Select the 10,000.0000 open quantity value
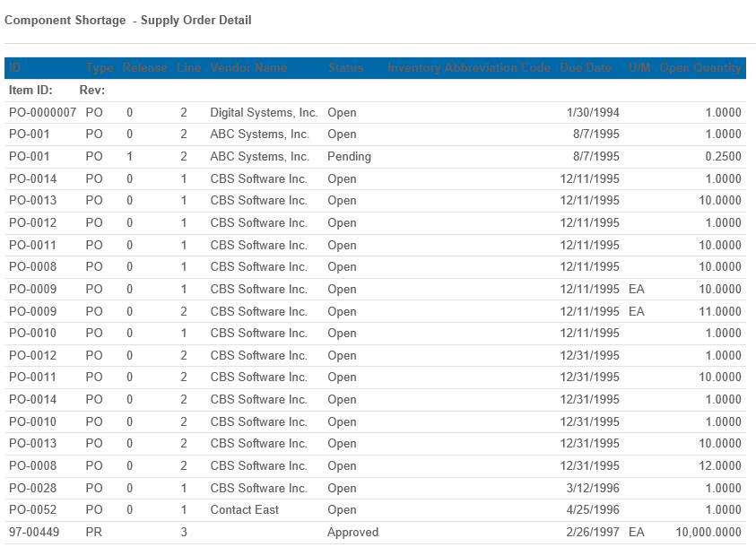The image size is (756, 547). [708, 533]
